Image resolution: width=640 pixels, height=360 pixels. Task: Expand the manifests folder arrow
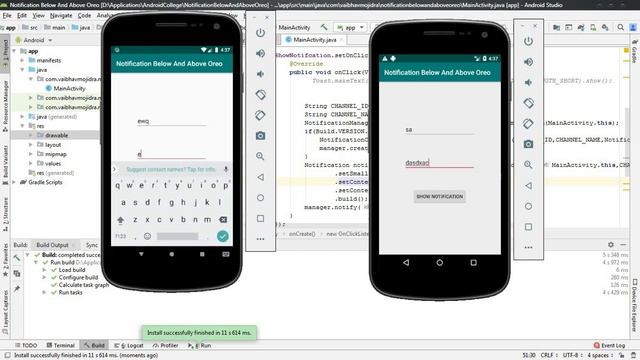pos(22,60)
